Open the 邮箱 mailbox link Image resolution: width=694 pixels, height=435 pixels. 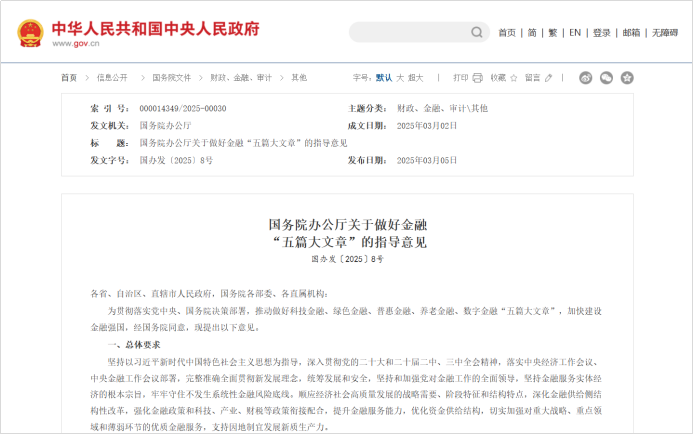[632, 33]
